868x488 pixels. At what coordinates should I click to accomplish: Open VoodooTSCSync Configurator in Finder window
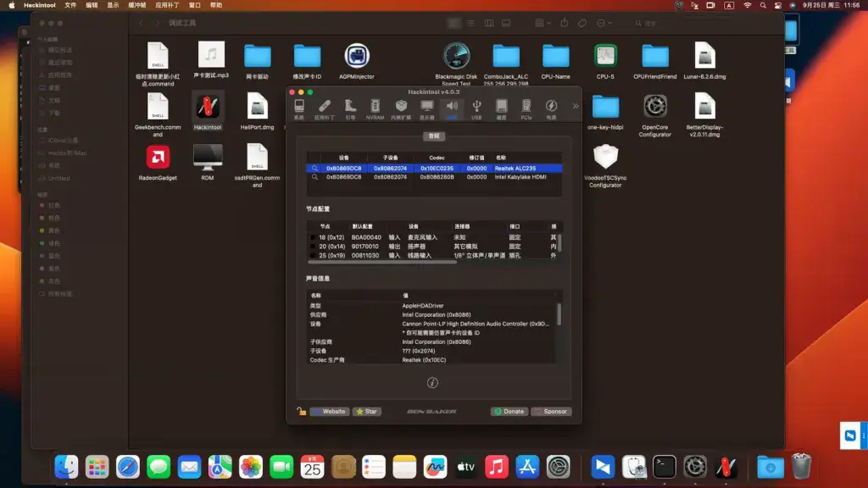tap(605, 166)
